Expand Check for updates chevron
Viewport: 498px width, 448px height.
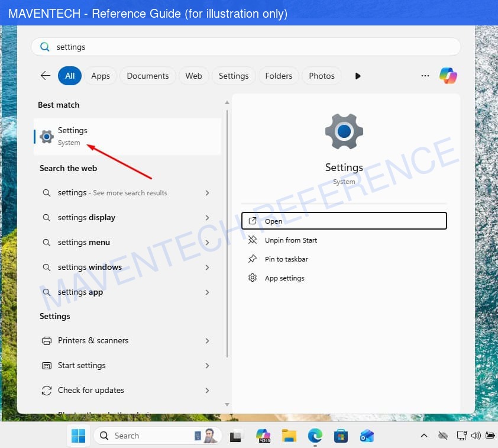(207, 391)
